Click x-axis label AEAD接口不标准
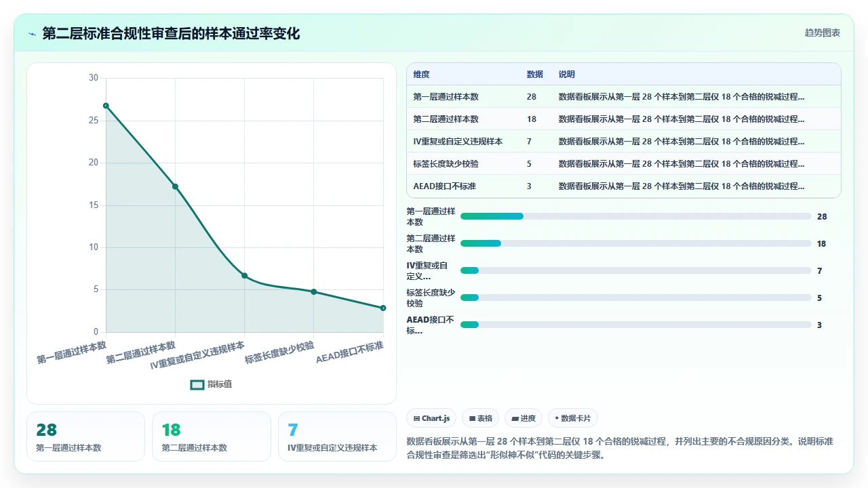The width and height of the screenshot is (868, 488). tap(350, 352)
